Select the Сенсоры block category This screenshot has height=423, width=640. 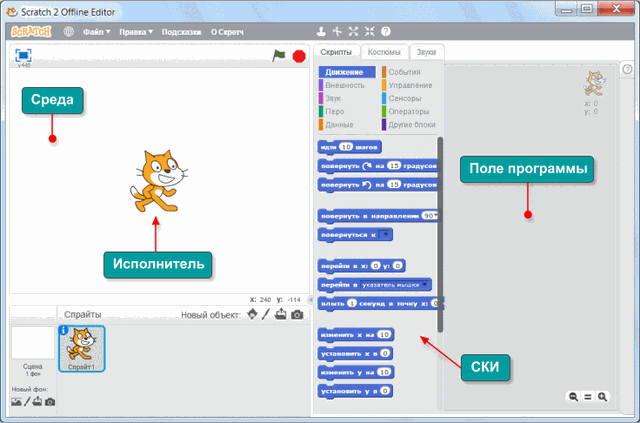click(x=404, y=98)
